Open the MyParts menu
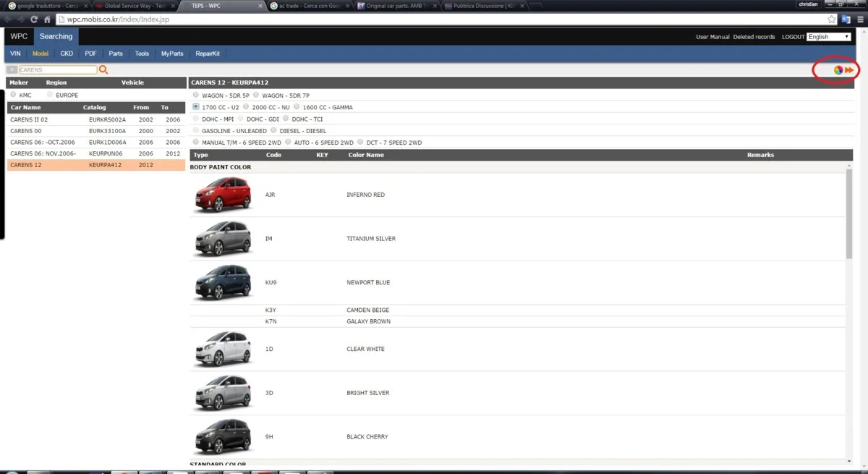 [x=172, y=54]
